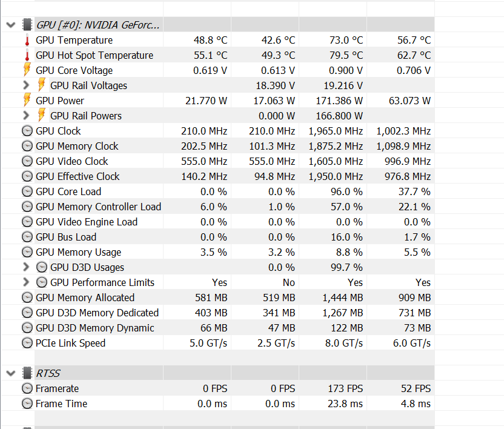Click the GPU Core Voltage lightning icon

27,70
